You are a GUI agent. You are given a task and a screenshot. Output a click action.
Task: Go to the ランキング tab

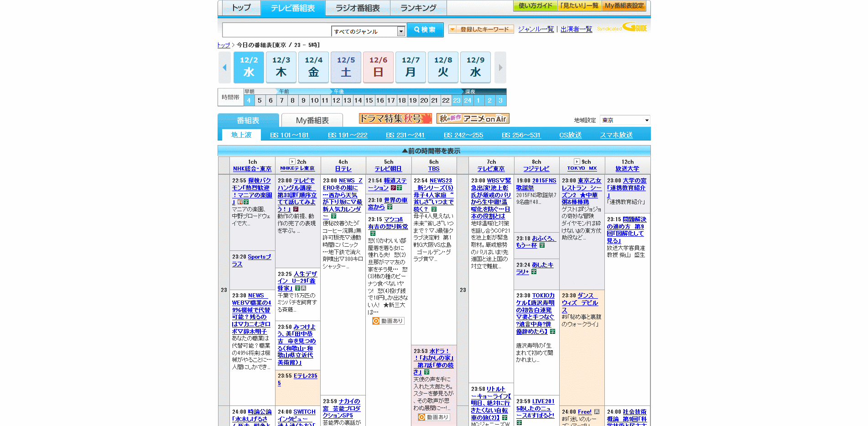click(418, 8)
